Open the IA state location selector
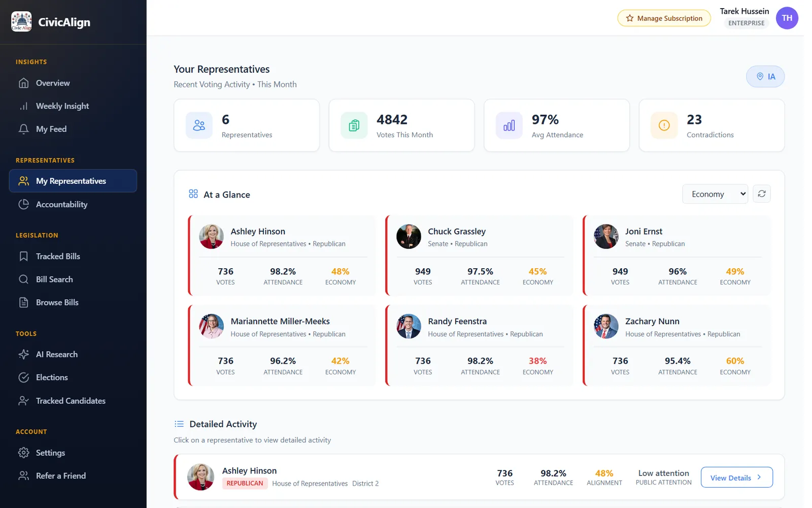 765,77
